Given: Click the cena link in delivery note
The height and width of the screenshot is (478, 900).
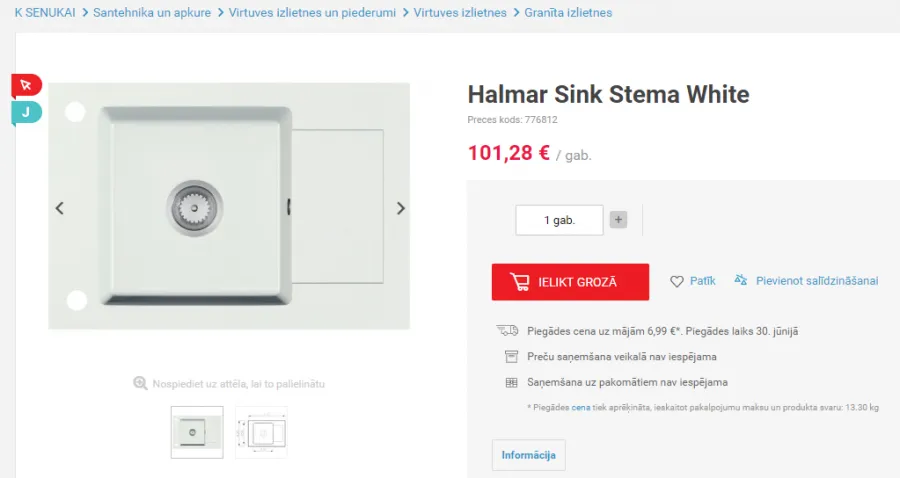Looking at the screenshot, I should tap(581, 407).
